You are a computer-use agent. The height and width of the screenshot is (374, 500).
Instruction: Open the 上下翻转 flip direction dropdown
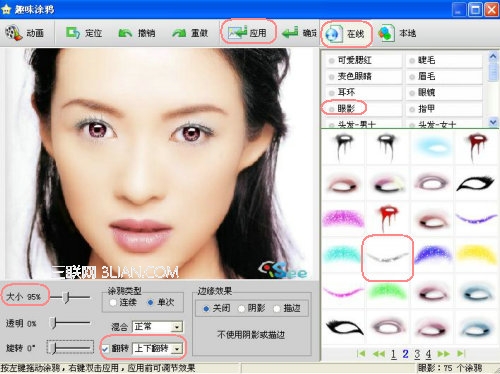click(177, 349)
